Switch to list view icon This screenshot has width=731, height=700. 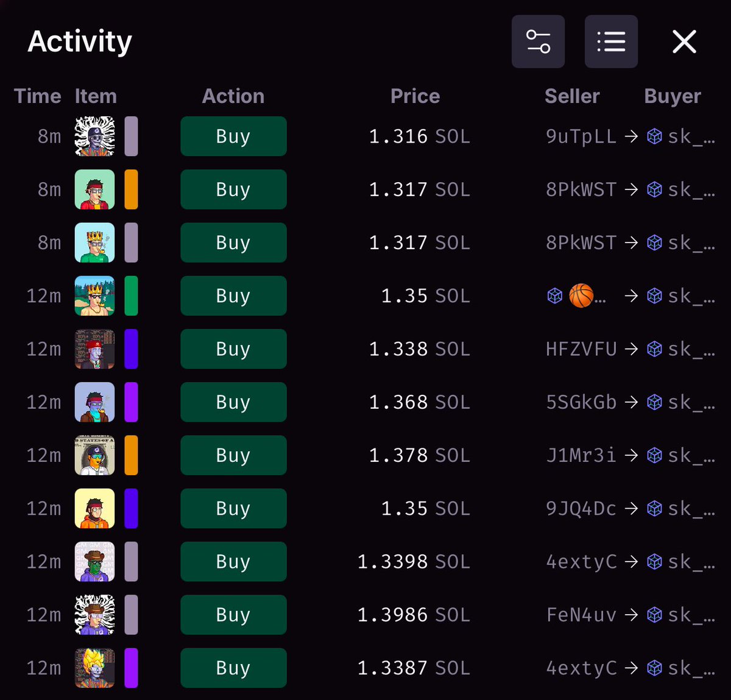[611, 41]
